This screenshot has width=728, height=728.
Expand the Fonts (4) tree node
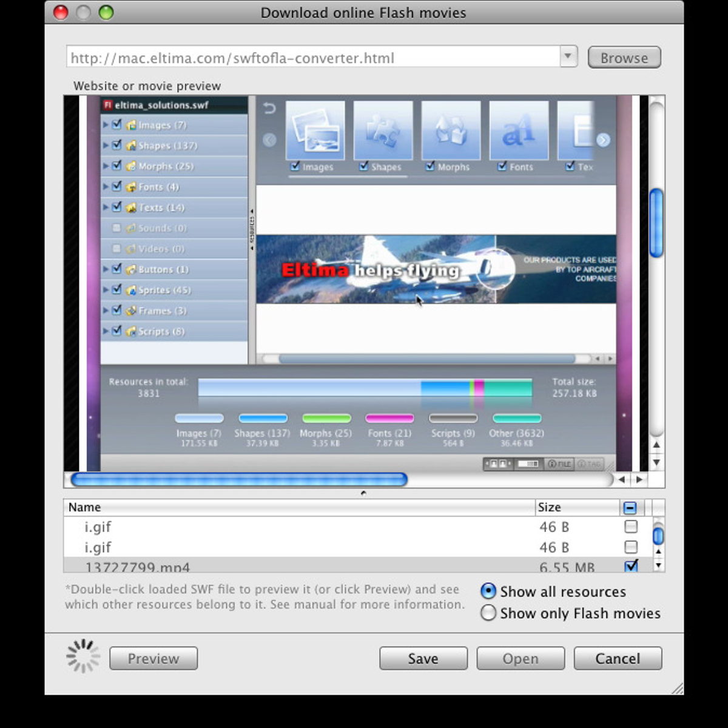(106, 186)
